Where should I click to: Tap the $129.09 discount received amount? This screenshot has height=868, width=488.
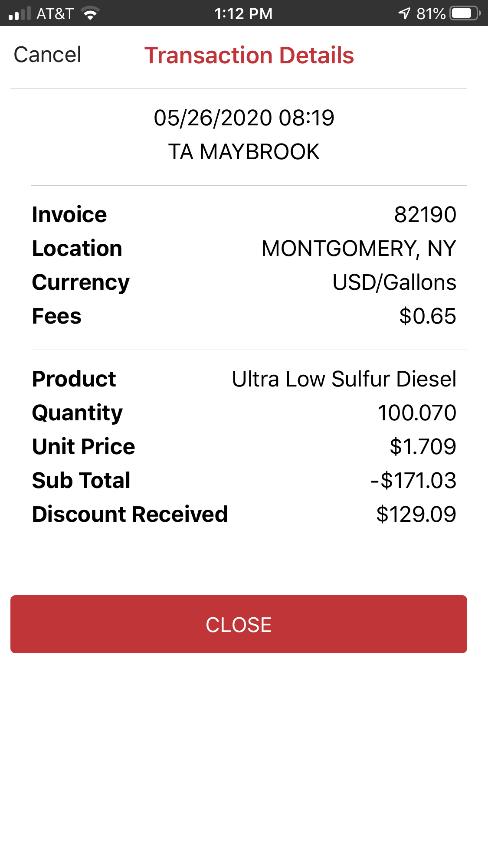(x=416, y=514)
